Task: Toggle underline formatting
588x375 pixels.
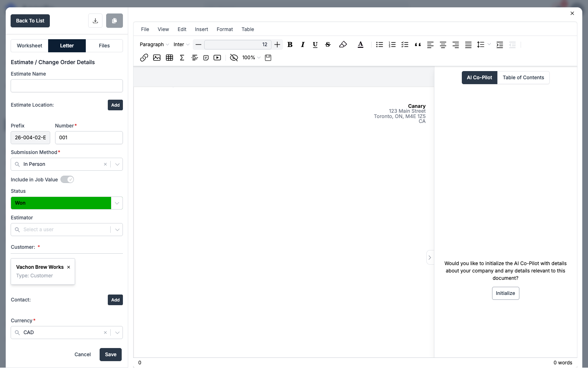Action: pos(315,45)
